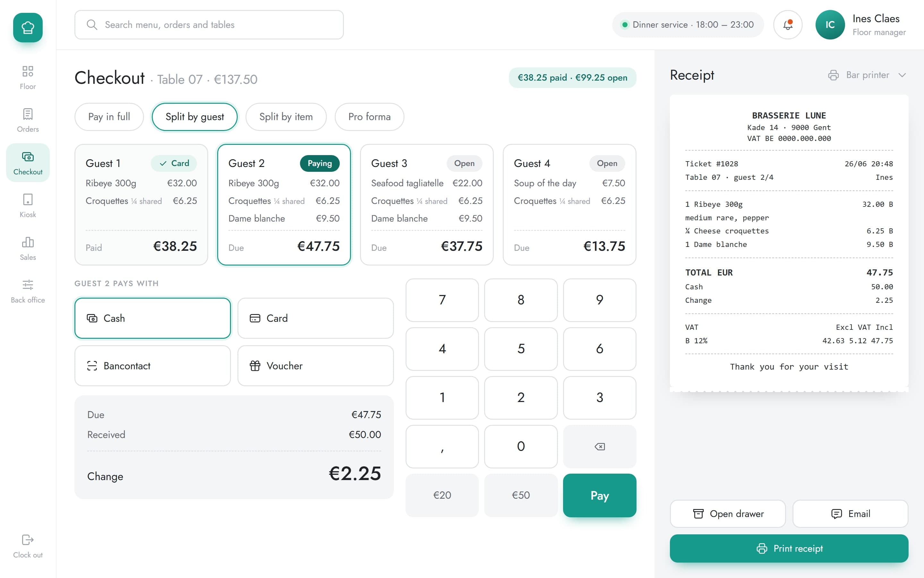This screenshot has height=578, width=924.
Task: Select the Guest 4 card
Action: point(569,205)
